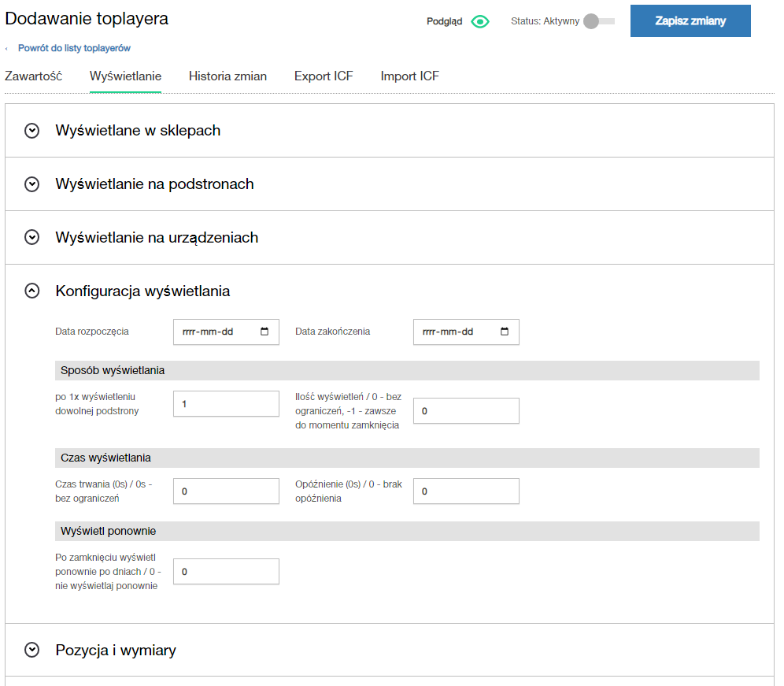Focus the Data rozpoczęcia date field
This screenshot has width=784, height=686.
pos(226,332)
